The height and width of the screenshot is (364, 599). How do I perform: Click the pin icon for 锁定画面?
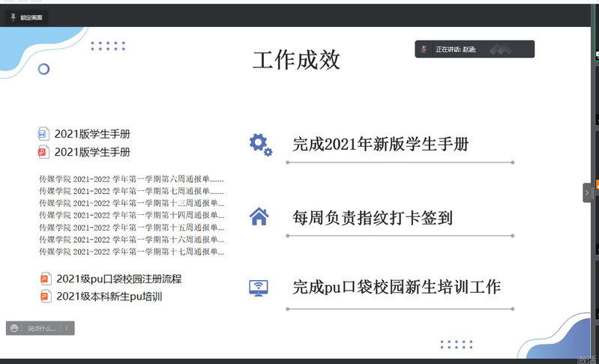coord(13,16)
